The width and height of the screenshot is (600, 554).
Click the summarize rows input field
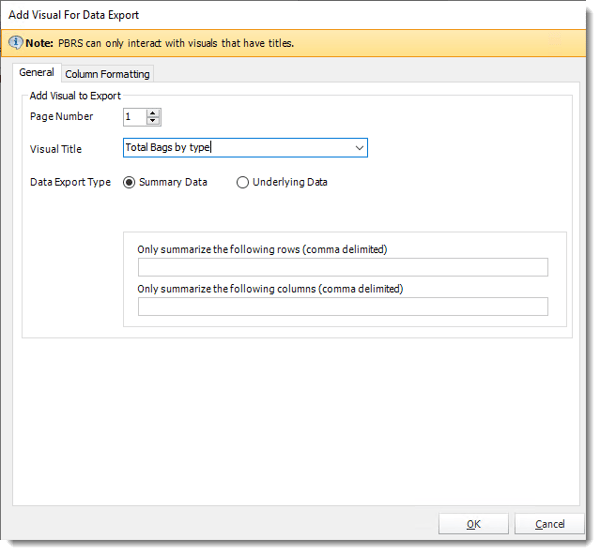343,267
